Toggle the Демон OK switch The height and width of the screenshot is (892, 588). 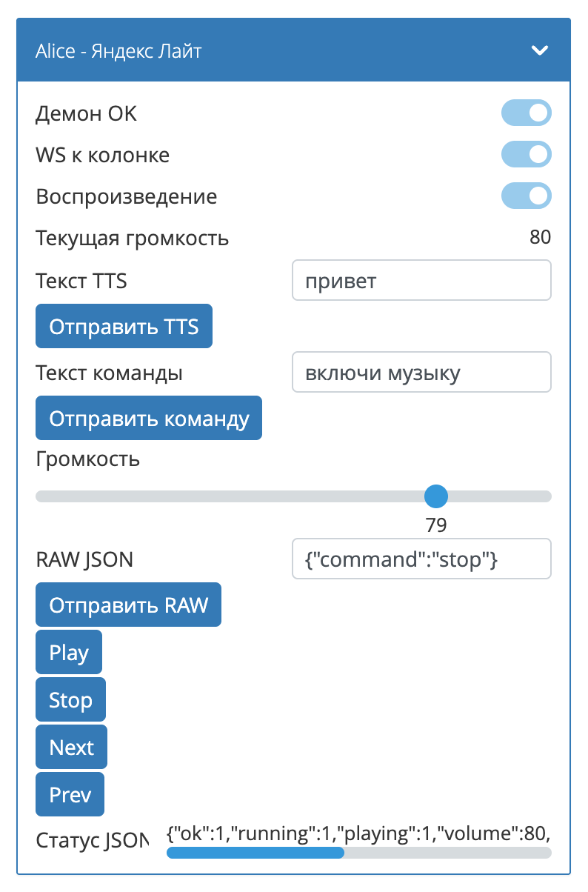tap(527, 113)
